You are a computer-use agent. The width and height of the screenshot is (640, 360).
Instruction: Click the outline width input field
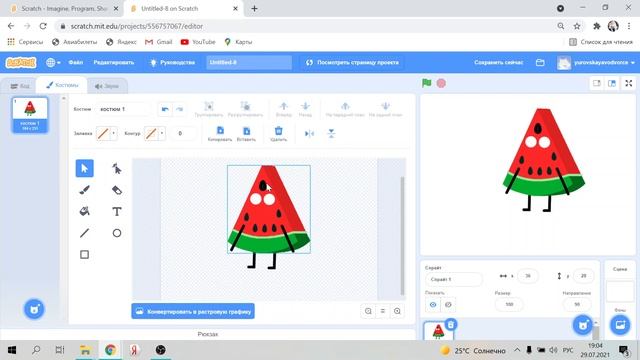click(182, 133)
